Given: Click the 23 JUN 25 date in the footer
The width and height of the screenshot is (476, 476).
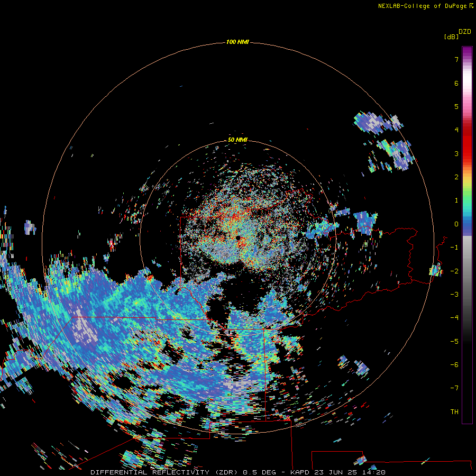Looking at the screenshot, I should pyautogui.click(x=335, y=472).
